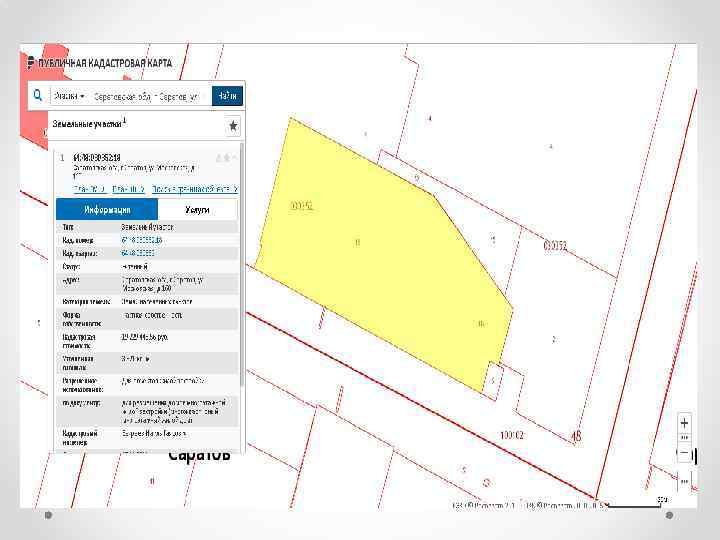Screen dimensions: 720x540
Task: Click the favorites star icon
Action: click(233, 126)
